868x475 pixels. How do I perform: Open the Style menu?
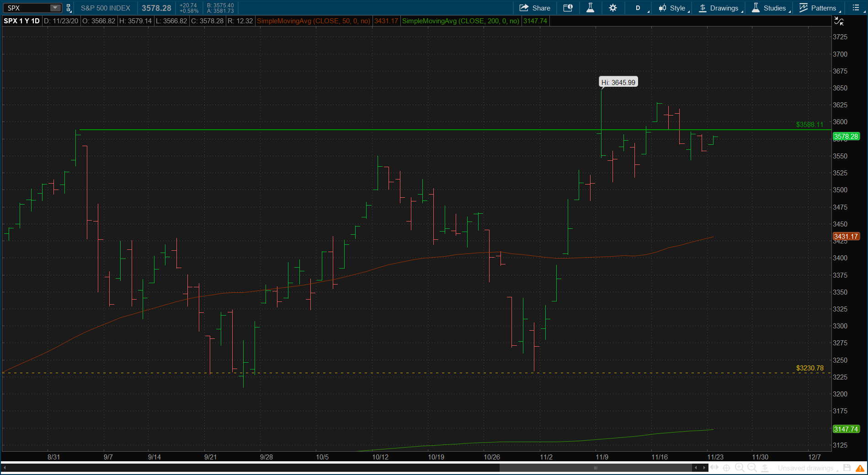(673, 8)
